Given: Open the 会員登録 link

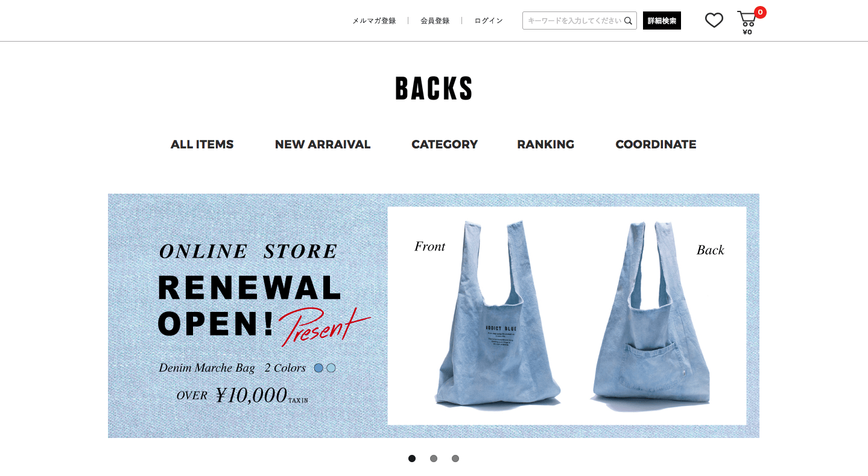Looking at the screenshot, I should pyautogui.click(x=435, y=21).
